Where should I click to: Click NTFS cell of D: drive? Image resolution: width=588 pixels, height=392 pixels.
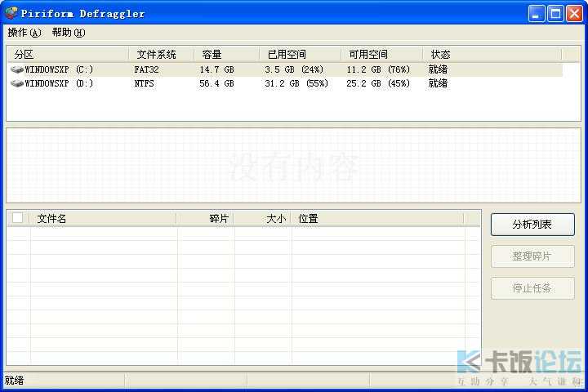coord(144,83)
